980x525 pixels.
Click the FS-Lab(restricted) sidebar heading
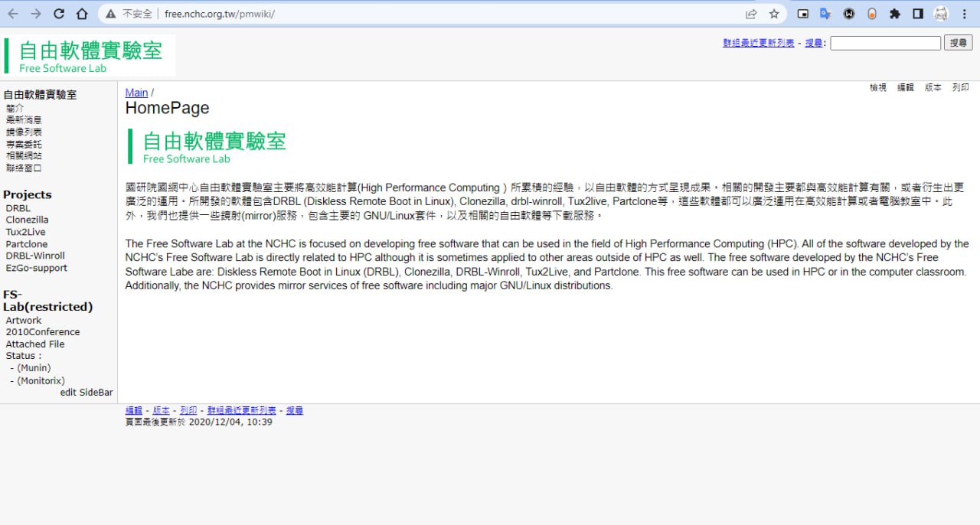(48, 301)
